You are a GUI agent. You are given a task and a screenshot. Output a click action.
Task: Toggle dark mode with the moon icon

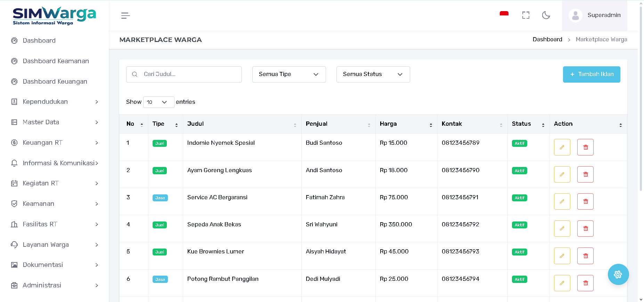(546, 15)
